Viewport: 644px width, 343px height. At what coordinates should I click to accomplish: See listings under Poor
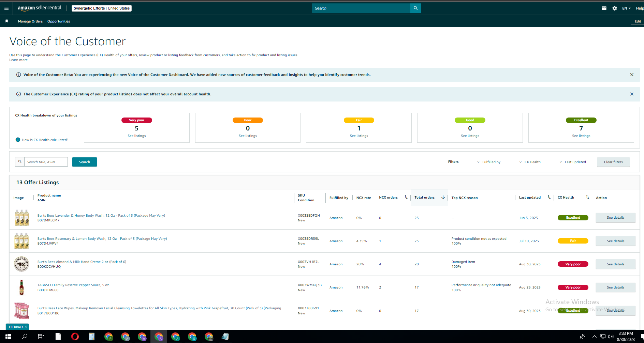point(248,136)
